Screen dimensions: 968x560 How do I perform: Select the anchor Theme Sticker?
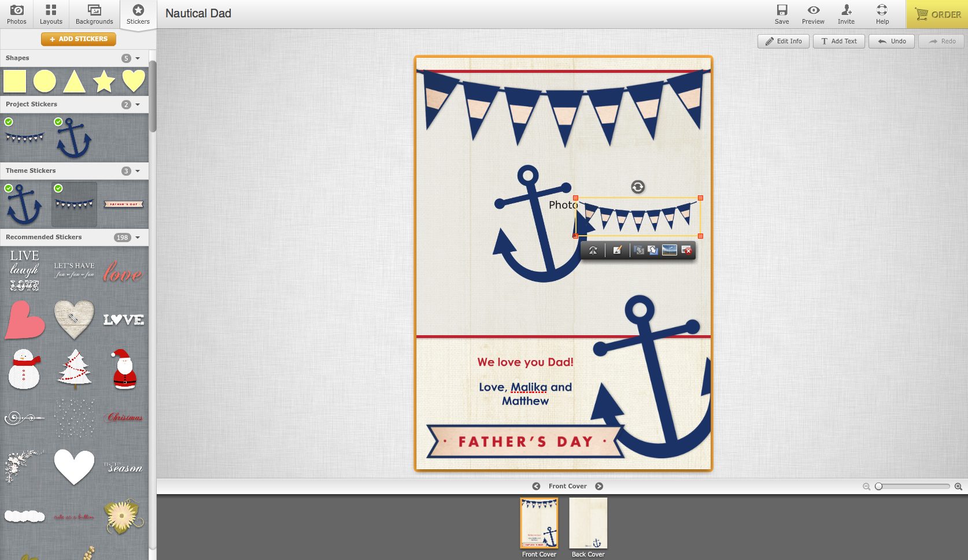tap(24, 204)
